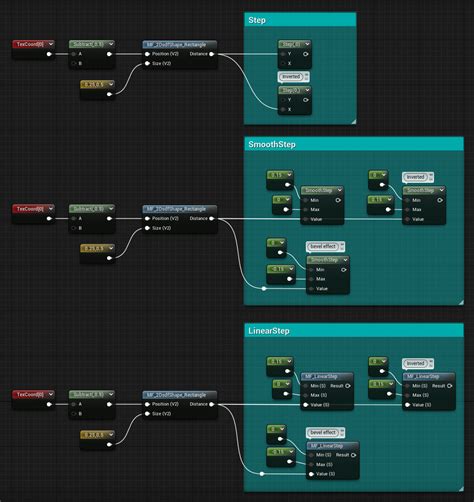The width and height of the screenshot is (474, 502).
Task: Expand the chevron on the middle row Subtract node
Action: coord(111,209)
